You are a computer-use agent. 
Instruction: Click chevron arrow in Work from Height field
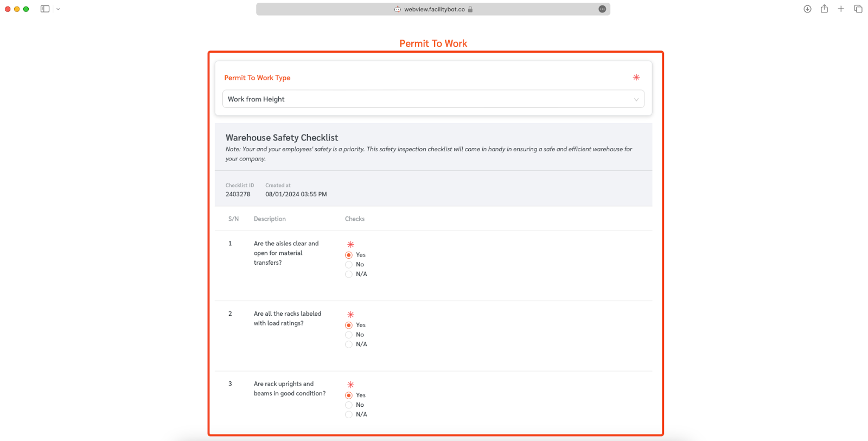636,99
